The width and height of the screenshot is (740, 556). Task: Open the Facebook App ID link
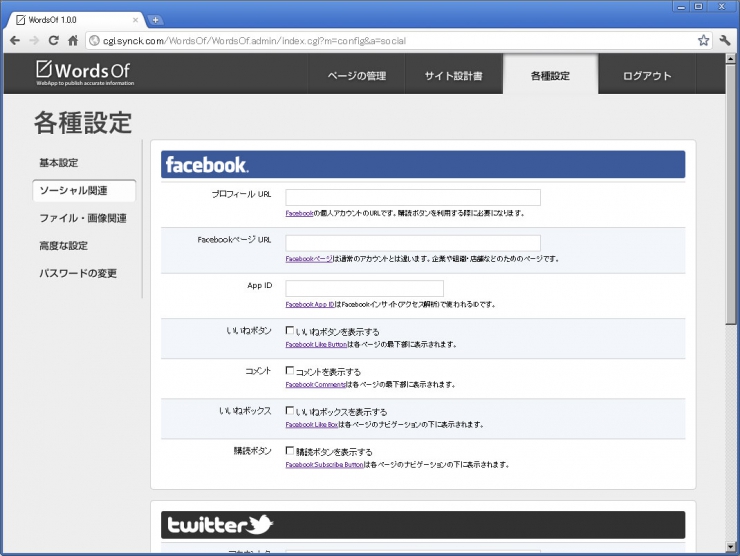[310, 304]
